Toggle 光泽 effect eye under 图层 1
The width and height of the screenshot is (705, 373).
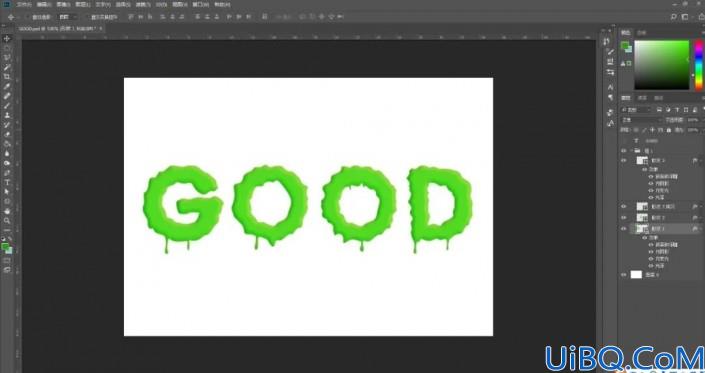(651, 266)
